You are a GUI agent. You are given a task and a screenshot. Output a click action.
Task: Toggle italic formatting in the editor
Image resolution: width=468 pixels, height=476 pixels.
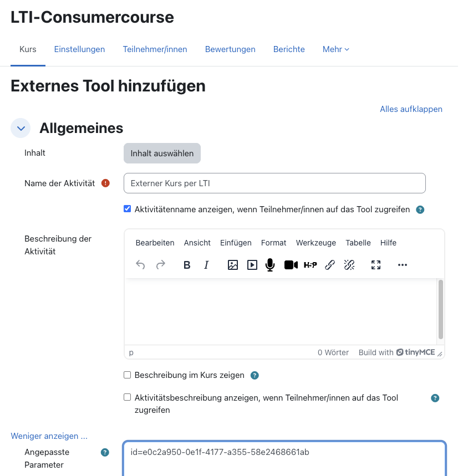pos(206,265)
